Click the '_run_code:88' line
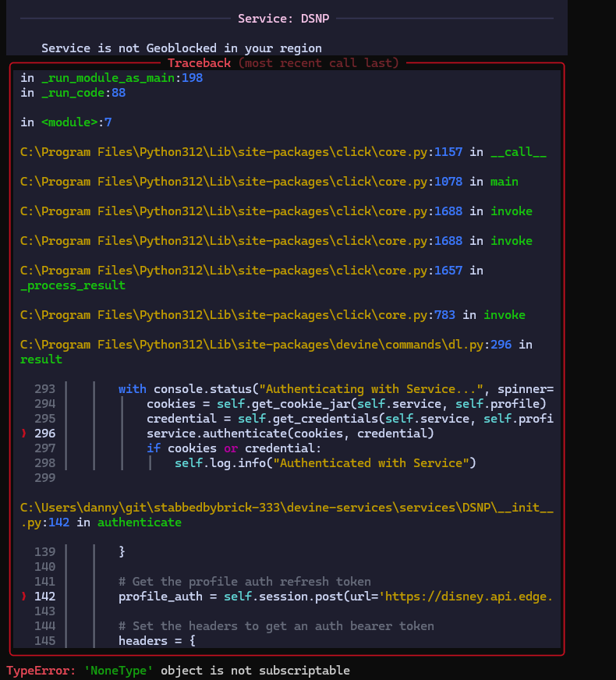 tap(73, 93)
